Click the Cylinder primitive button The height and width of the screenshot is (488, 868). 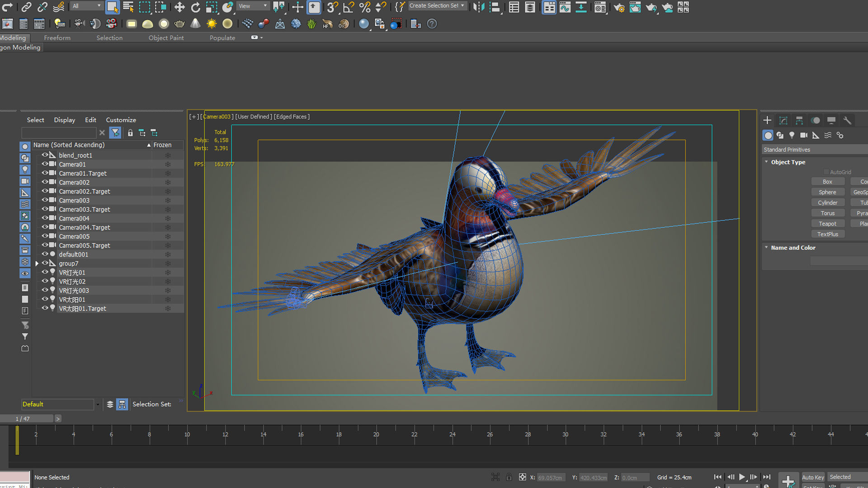827,203
